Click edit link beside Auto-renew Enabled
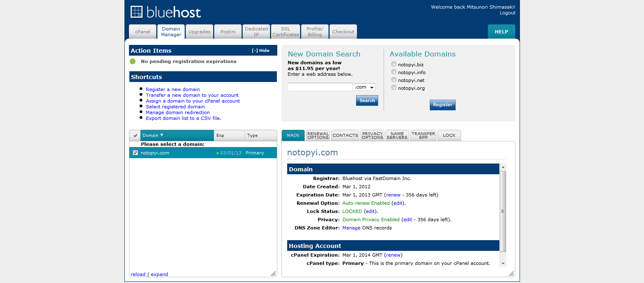 point(398,203)
